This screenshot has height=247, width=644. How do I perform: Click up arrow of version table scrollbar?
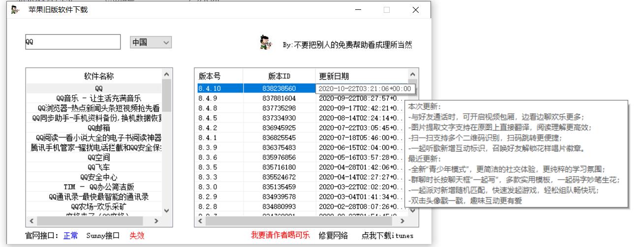click(x=412, y=74)
